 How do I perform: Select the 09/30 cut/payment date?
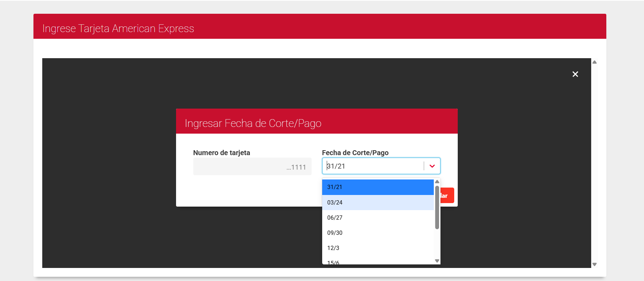[x=377, y=233]
